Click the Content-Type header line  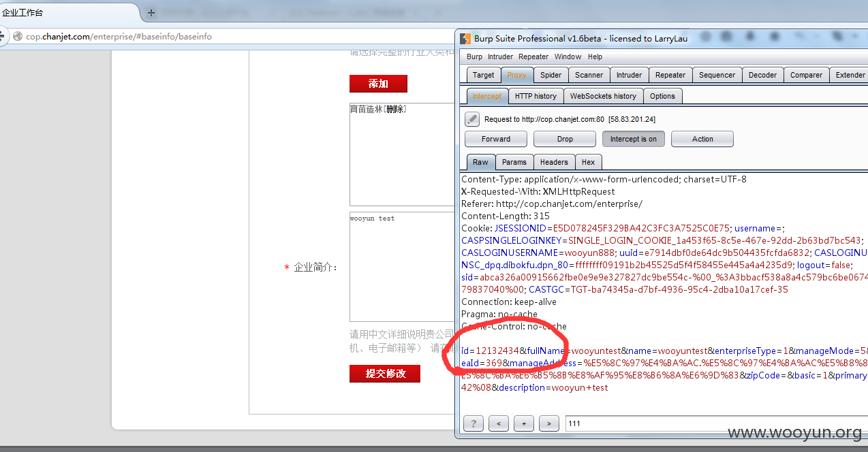point(604,179)
